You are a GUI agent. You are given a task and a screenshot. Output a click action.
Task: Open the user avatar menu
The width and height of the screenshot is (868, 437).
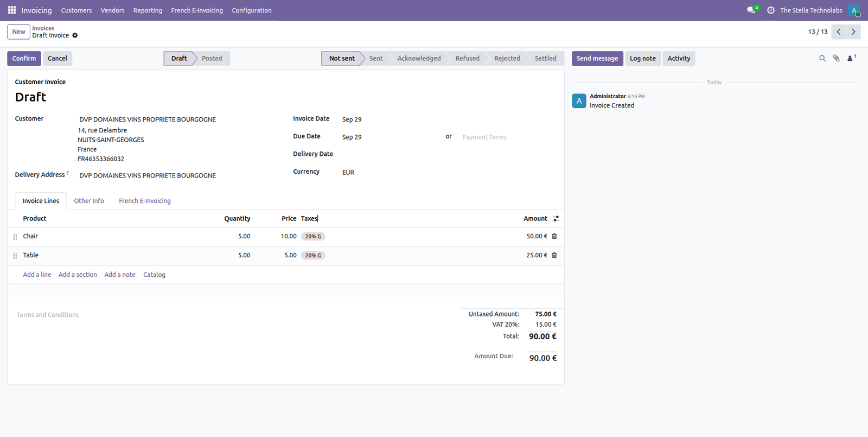pyautogui.click(x=854, y=10)
